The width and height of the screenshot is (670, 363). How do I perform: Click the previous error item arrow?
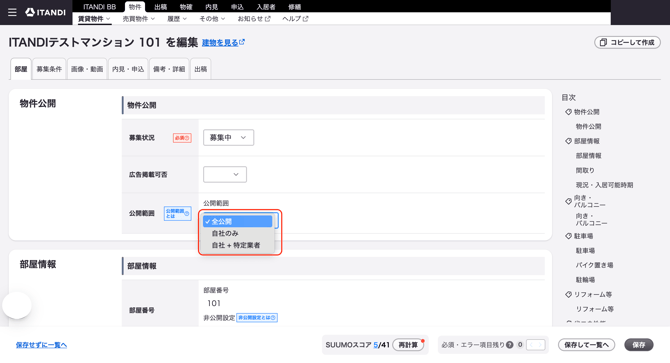pyautogui.click(x=531, y=345)
